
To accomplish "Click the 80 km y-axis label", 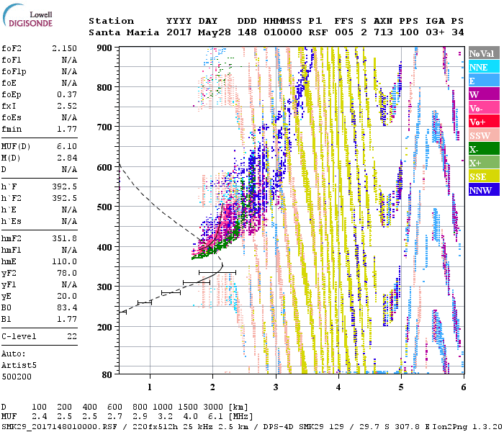I will [x=107, y=374].
